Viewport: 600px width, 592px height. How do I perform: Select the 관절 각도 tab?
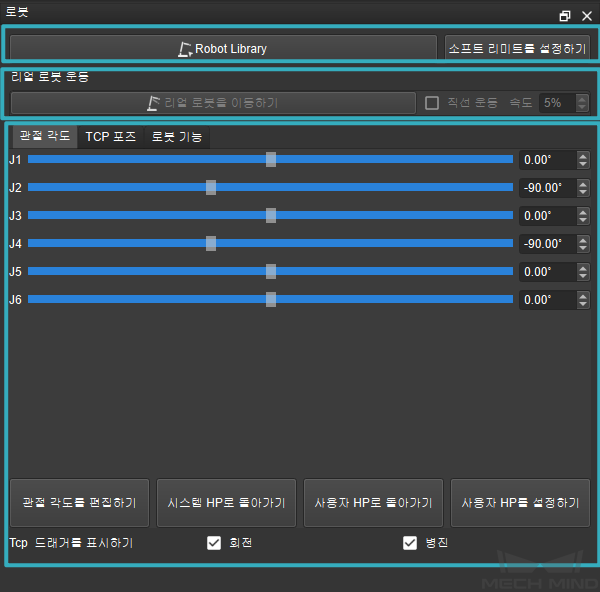(x=45, y=136)
